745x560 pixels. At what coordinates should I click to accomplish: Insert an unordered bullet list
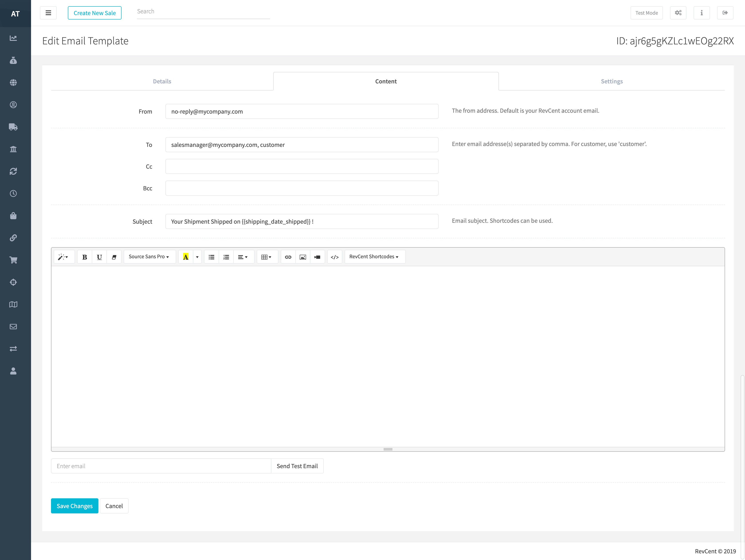(x=211, y=257)
